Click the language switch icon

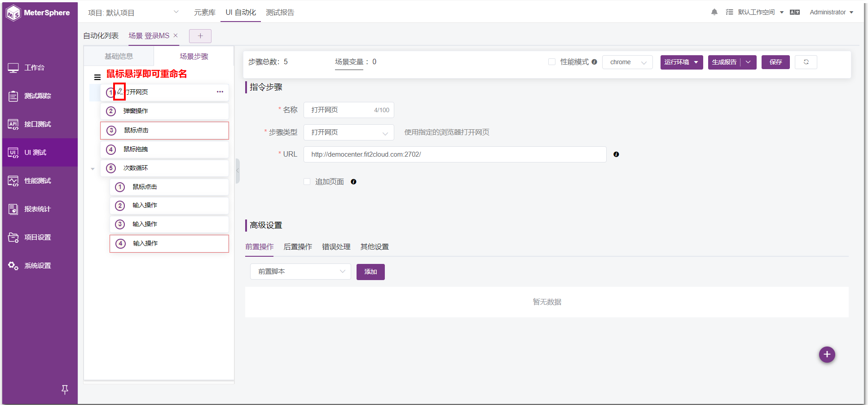795,12
